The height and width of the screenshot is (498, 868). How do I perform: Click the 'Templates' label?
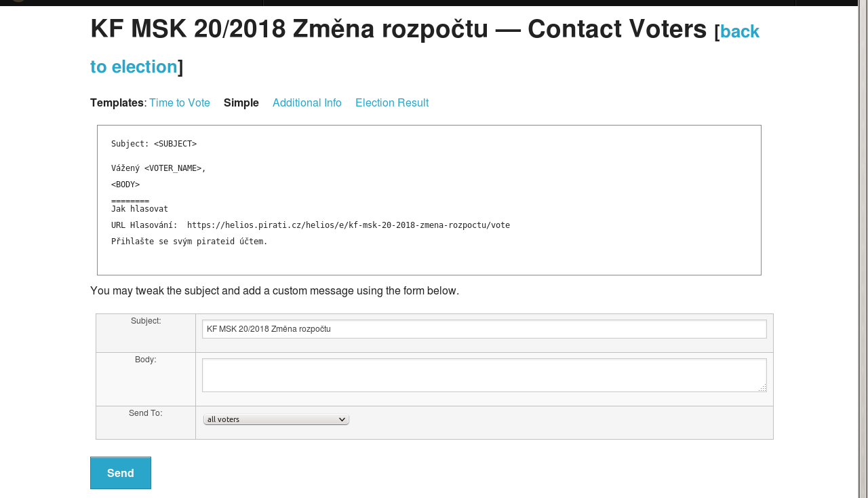point(117,102)
